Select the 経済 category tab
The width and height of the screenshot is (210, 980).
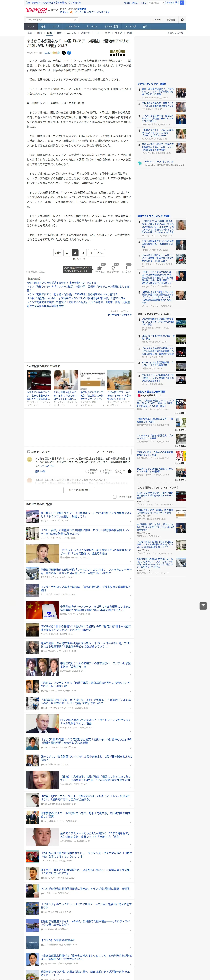(x=59, y=33)
